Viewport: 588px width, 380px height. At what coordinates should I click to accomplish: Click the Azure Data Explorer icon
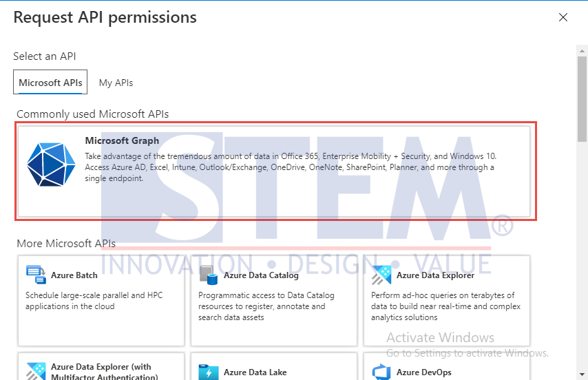click(x=381, y=275)
